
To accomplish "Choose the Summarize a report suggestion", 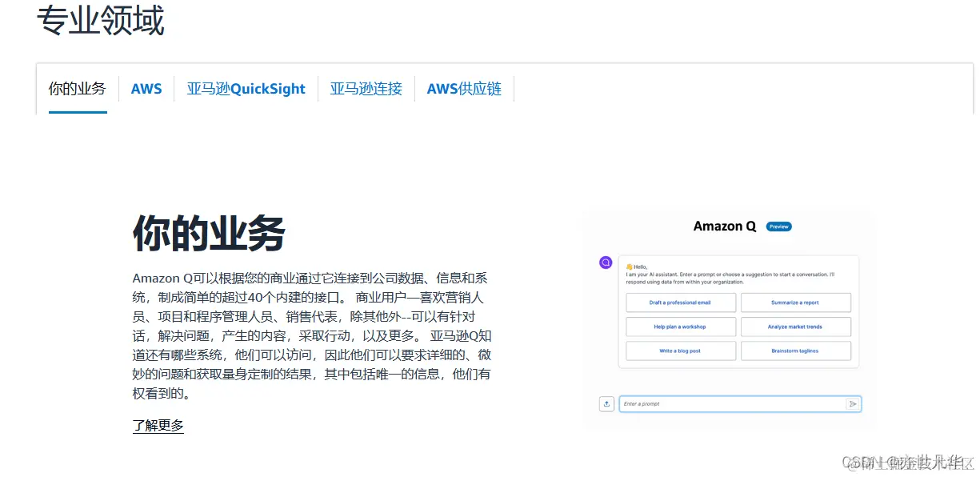I will pos(795,303).
